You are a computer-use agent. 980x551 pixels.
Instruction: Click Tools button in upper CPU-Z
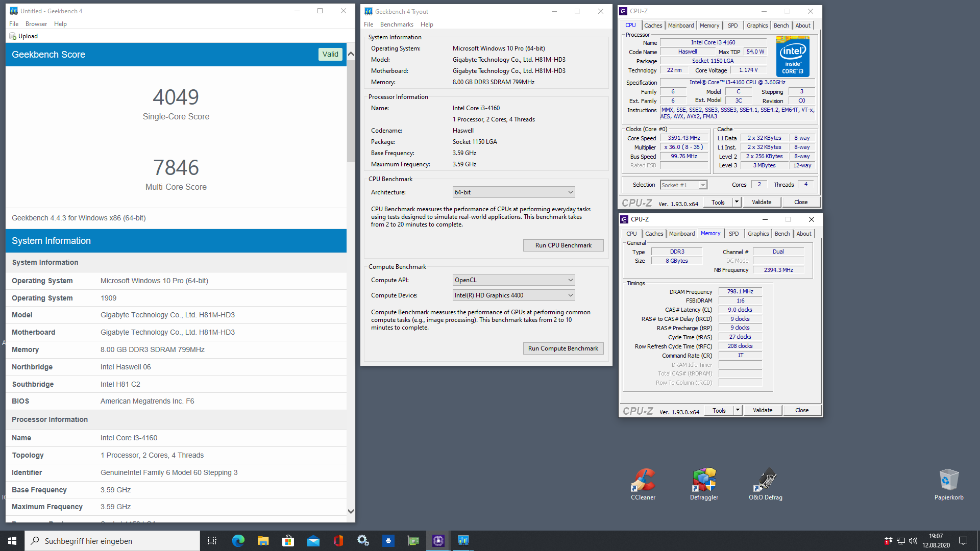click(x=718, y=203)
